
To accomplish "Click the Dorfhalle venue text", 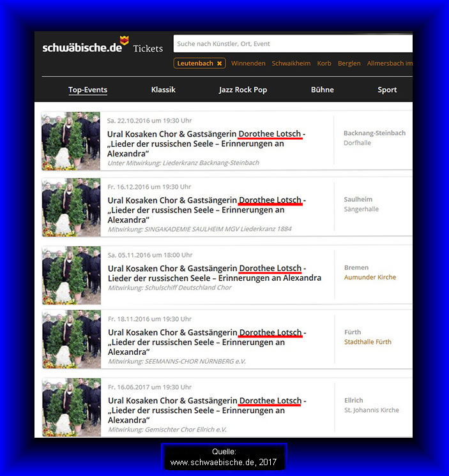I will point(357,143).
